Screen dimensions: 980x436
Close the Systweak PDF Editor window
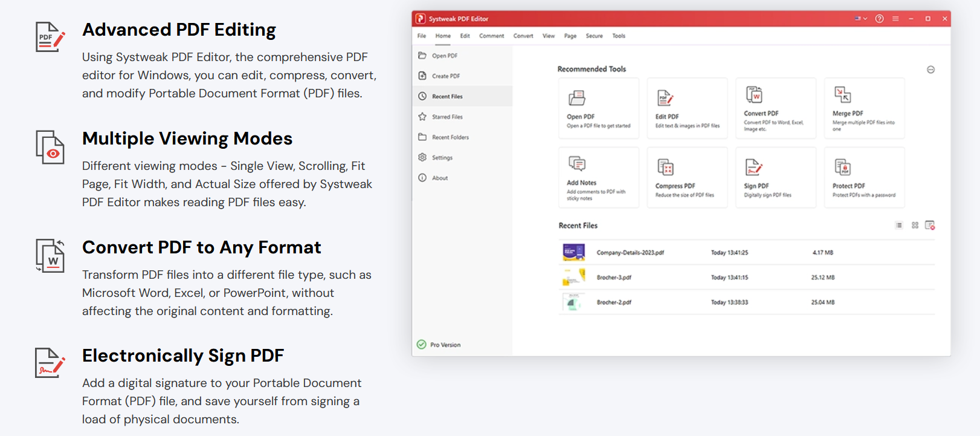point(945,19)
